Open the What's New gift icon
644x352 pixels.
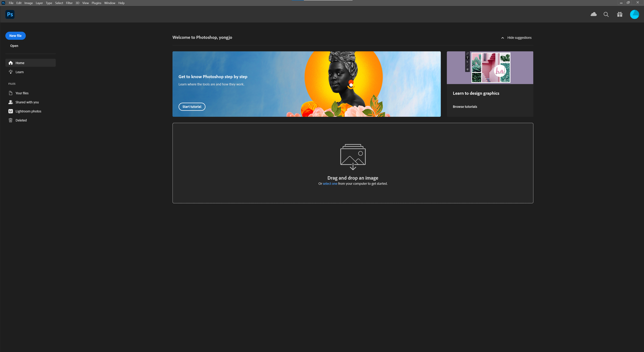620,14
